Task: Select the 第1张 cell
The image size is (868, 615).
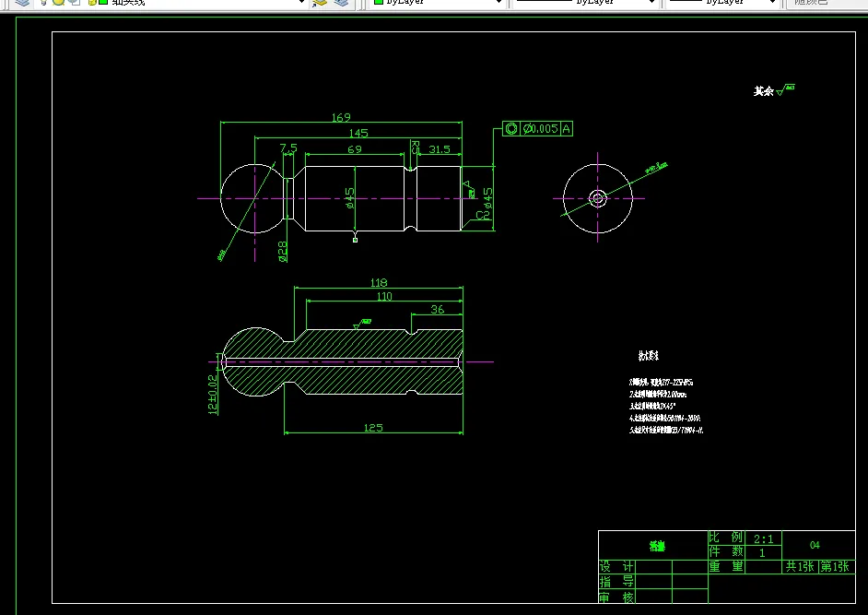Action: click(835, 566)
